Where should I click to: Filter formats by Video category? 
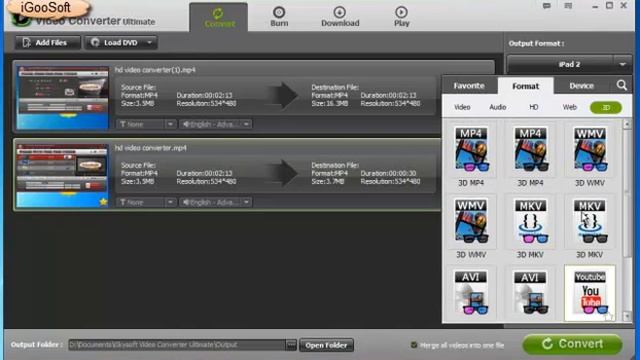coord(462,107)
